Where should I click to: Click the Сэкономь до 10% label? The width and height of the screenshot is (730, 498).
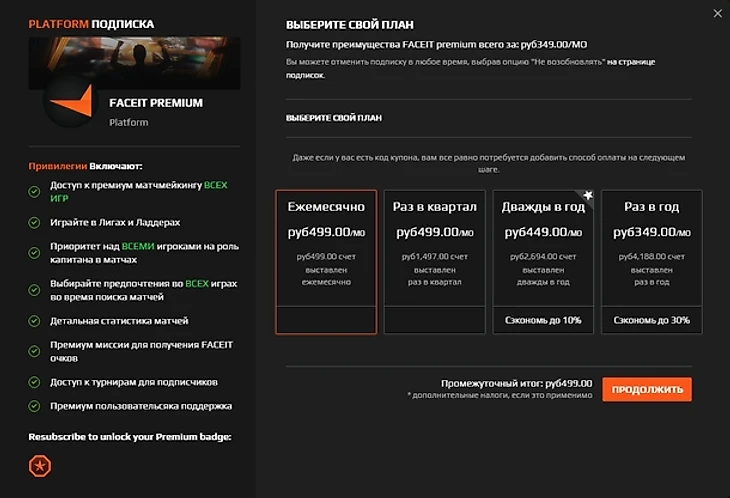(543, 320)
